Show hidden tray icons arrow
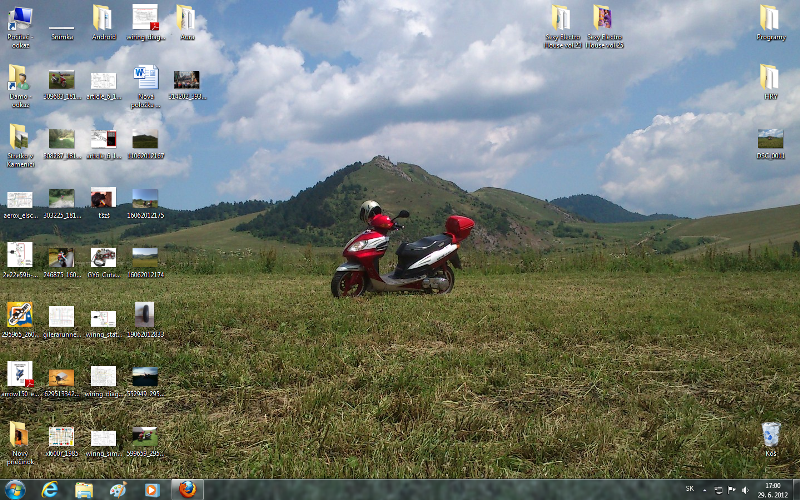Image resolution: width=800 pixels, height=500 pixels. [x=706, y=489]
